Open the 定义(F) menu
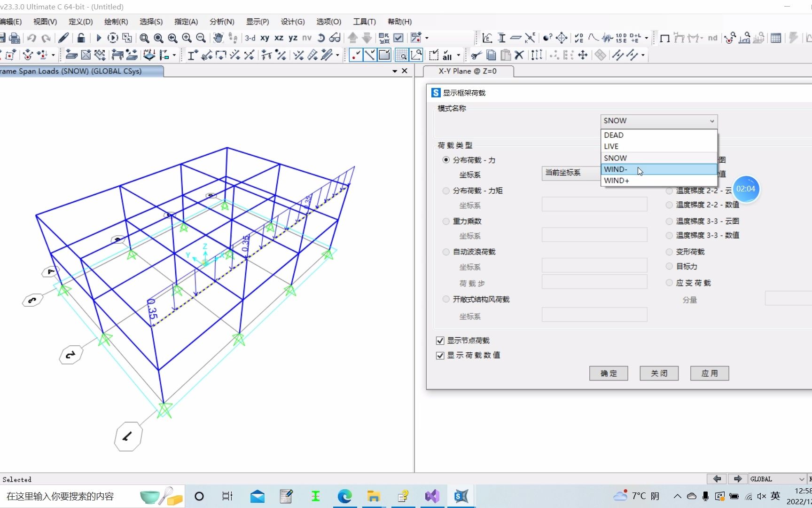Viewport: 812px width, 508px height. [x=79, y=22]
